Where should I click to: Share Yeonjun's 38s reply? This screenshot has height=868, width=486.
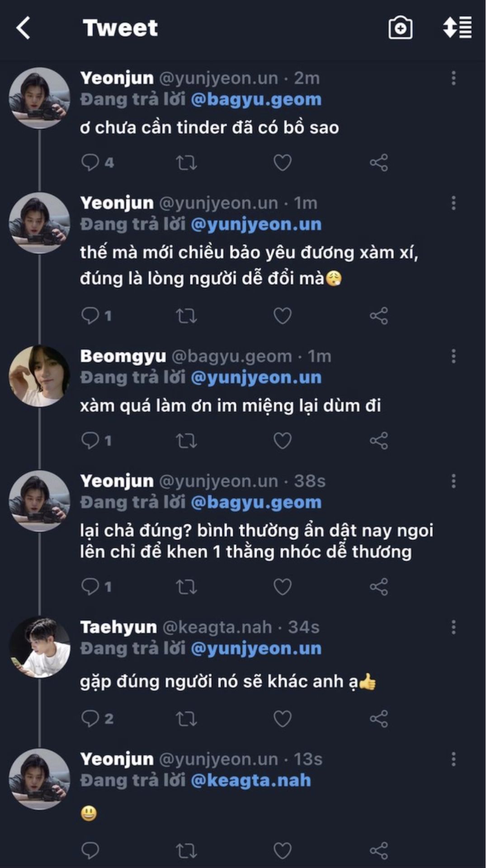point(379,587)
